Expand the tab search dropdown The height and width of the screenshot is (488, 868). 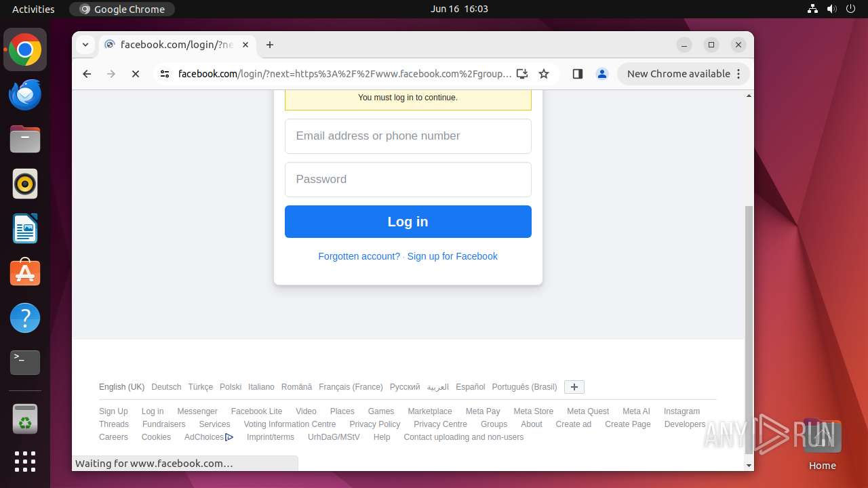(x=85, y=45)
